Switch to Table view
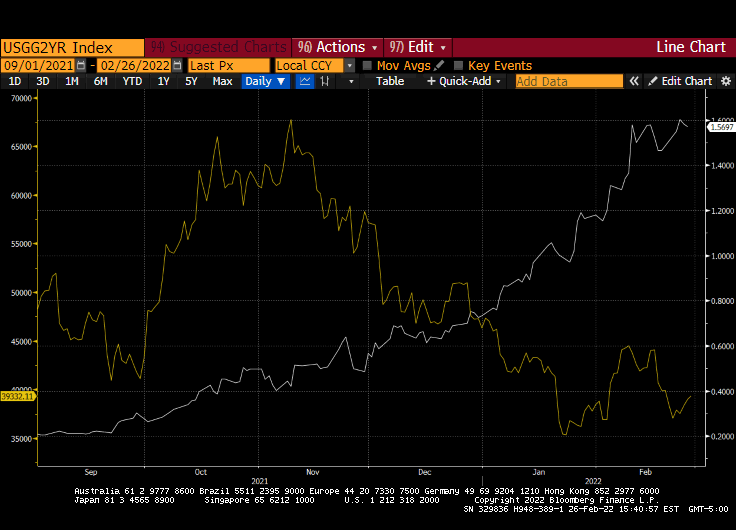This screenshot has width=736, height=530. pyautogui.click(x=390, y=81)
